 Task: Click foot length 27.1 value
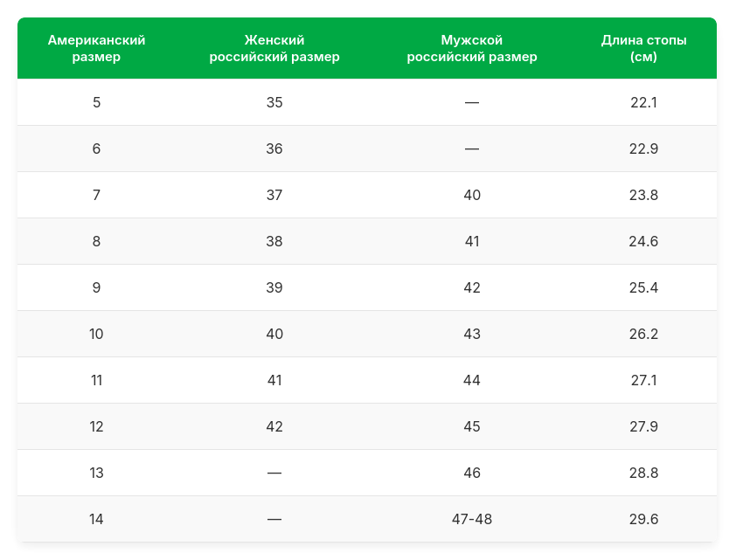tap(643, 380)
